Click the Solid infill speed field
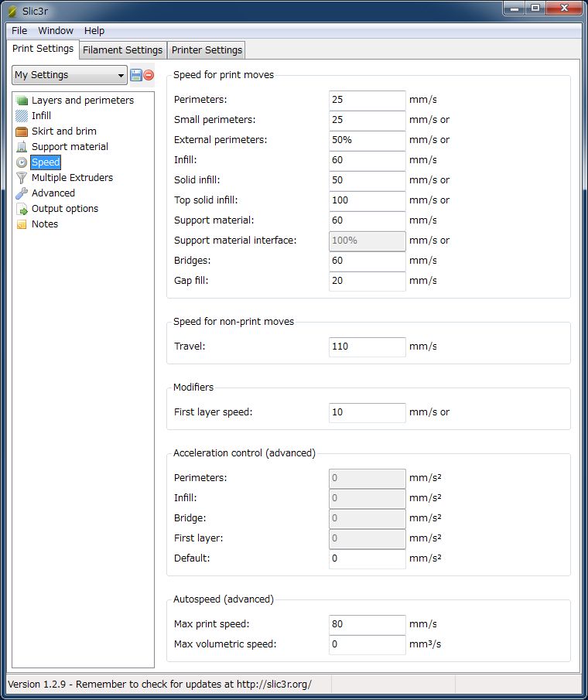 click(367, 180)
